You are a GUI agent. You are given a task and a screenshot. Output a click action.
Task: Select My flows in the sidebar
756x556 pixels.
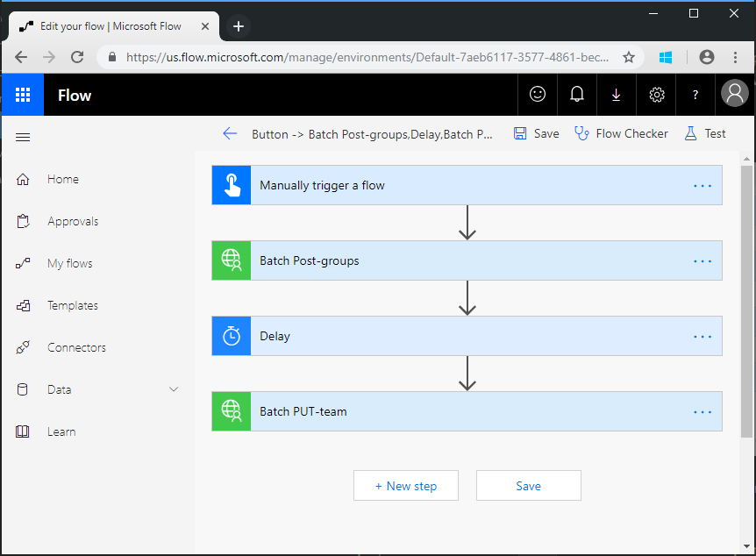pyautogui.click(x=70, y=263)
